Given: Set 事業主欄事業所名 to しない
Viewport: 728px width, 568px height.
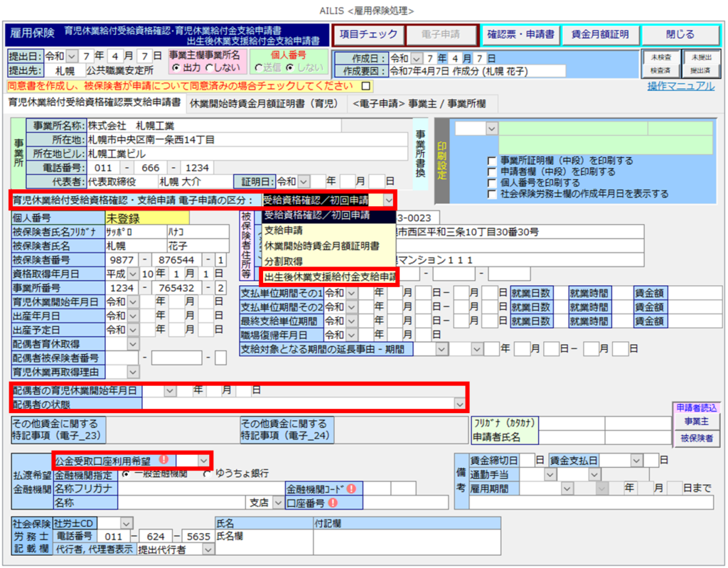Looking at the screenshot, I should click(209, 68).
